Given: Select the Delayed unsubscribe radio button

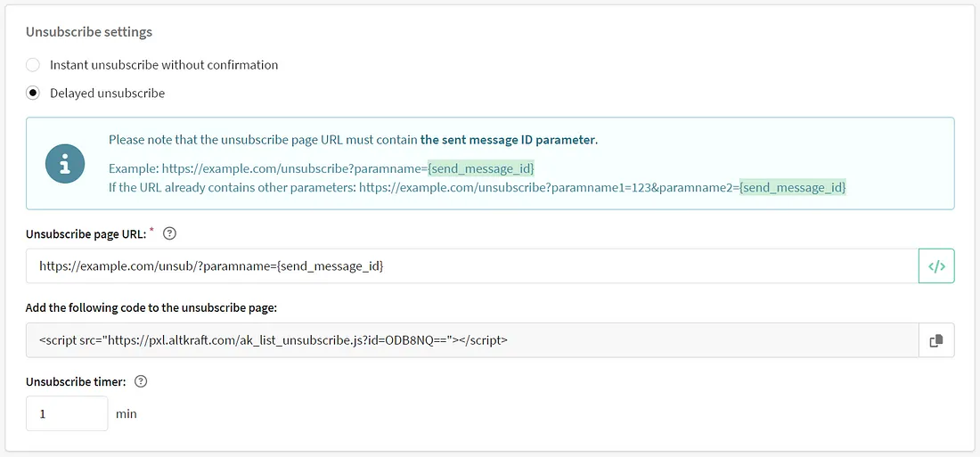Looking at the screenshot, I should (32, 94).
